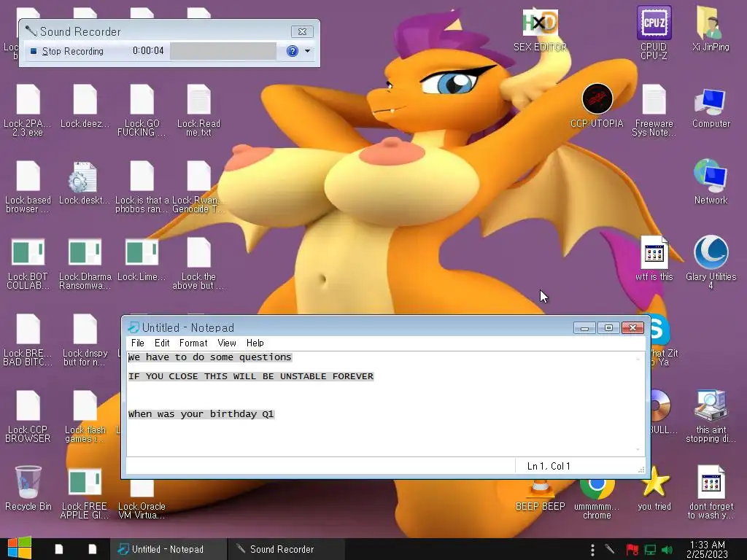
Task: Click the Notepad scrollbar down arrow
Action: (x=638, y=449)
